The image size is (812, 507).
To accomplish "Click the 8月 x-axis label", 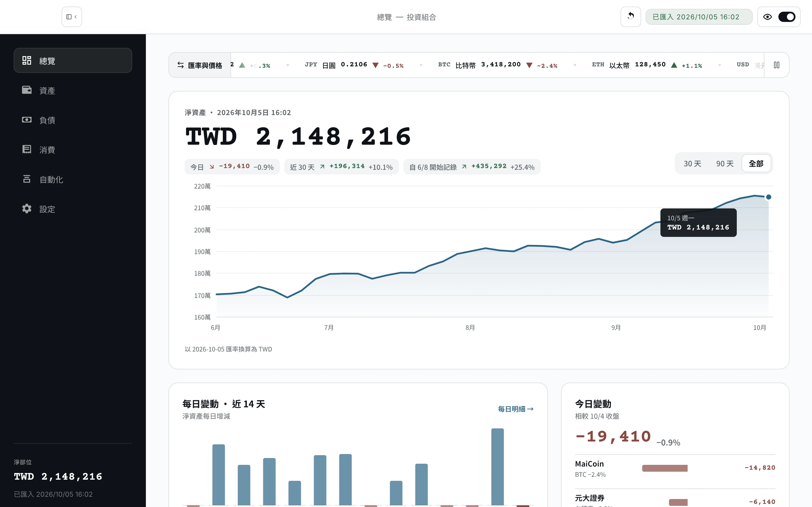I will pyautogui.click(x=470, y=328).
